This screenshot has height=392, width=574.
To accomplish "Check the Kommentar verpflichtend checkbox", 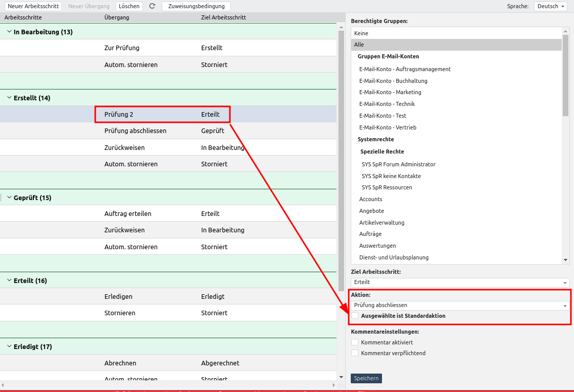I will [x=355, y=353].
